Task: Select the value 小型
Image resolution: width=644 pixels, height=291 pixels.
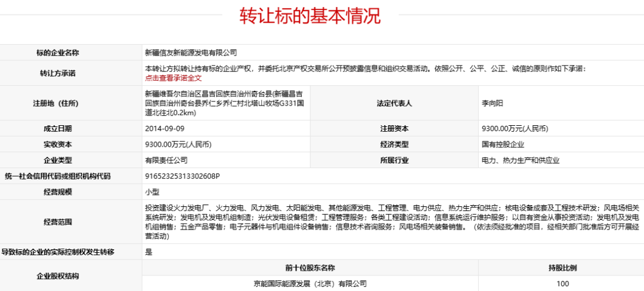Action: (152, 191)
